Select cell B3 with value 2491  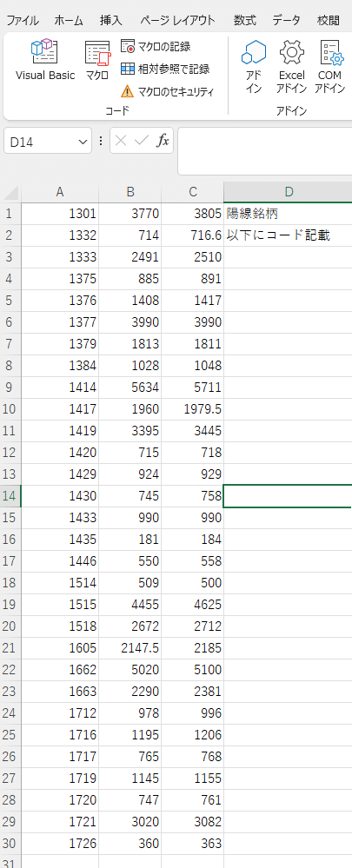pos(130,257)
